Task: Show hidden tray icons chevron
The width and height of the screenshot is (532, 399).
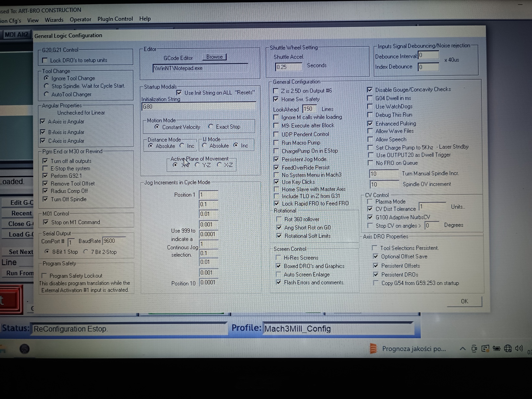Action: click(462, 349)
